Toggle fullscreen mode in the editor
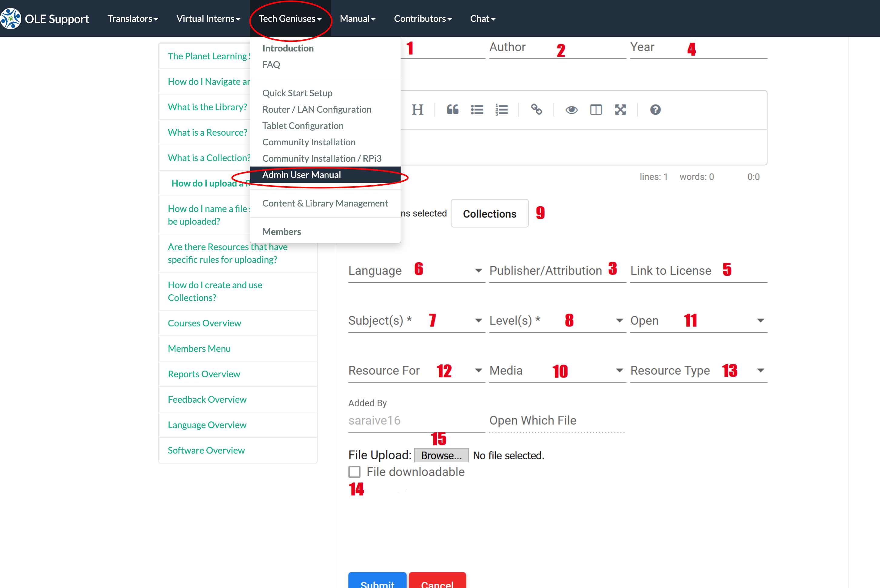Image resolution: width=880 pixels, height=588 pixels. pos(620,110)
